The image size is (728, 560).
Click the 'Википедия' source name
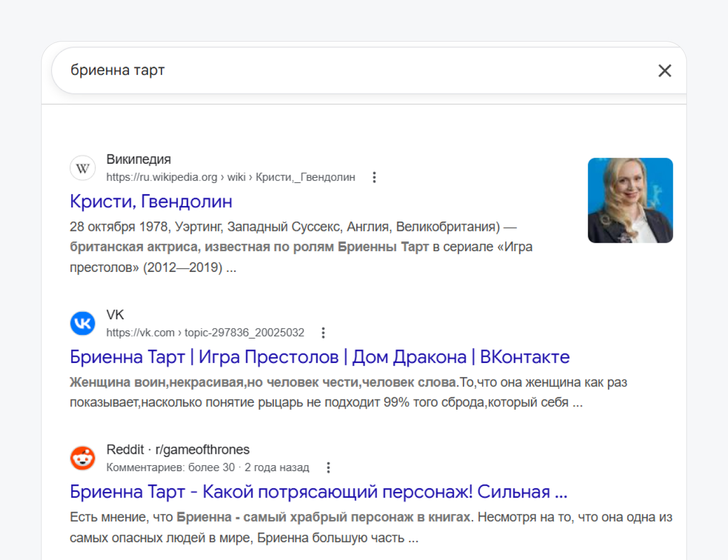(138, 159)
